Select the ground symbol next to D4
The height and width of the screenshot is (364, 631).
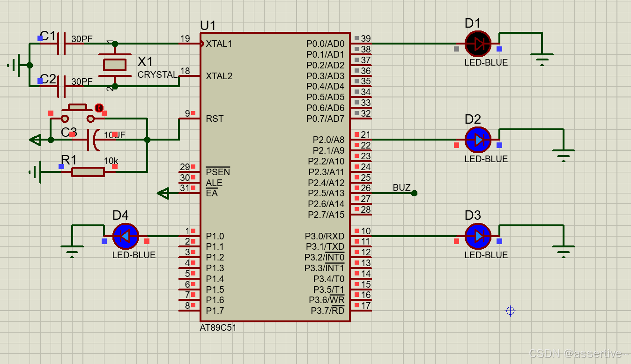[72, 251]
